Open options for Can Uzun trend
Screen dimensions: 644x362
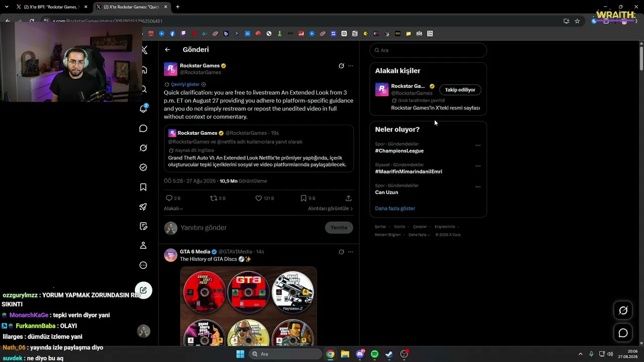coord(478,187)
